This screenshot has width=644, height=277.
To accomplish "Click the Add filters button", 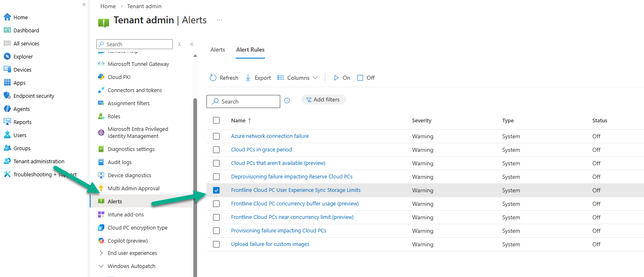I will click(x=323, y=99).
